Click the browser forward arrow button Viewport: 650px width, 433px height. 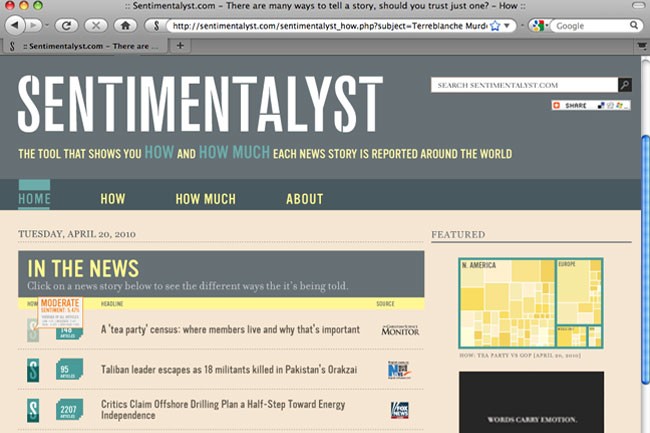click(34, 26)
